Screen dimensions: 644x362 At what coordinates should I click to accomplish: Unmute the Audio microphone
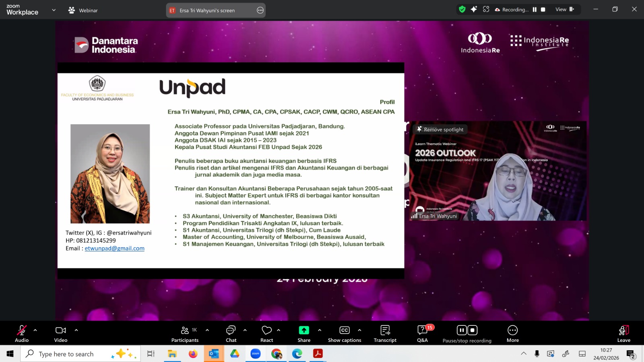pos(22,333)
